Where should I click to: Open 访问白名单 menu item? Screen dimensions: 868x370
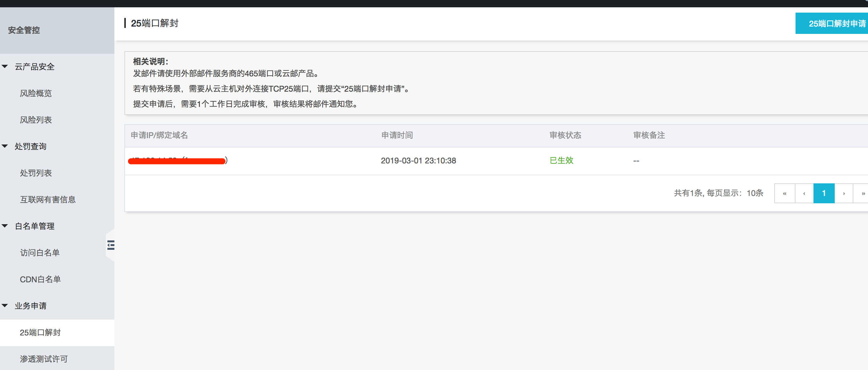click(x=40, y=253)
